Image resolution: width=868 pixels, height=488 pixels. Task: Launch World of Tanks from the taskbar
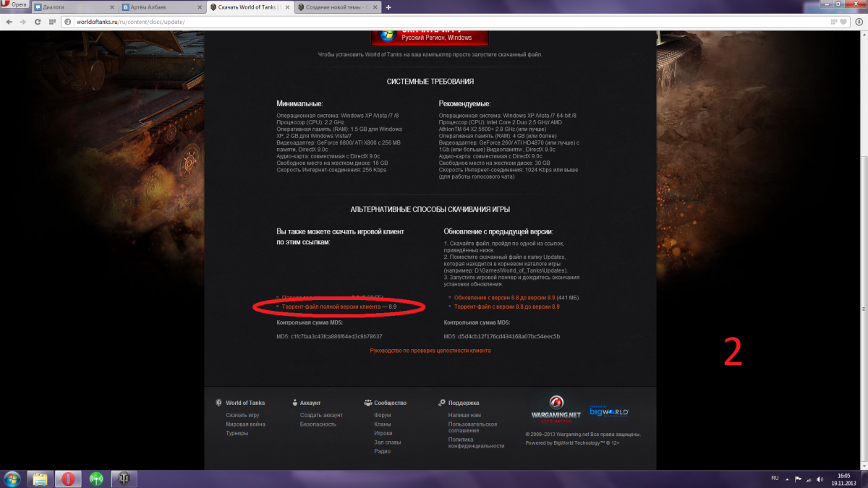click(123, 479)
